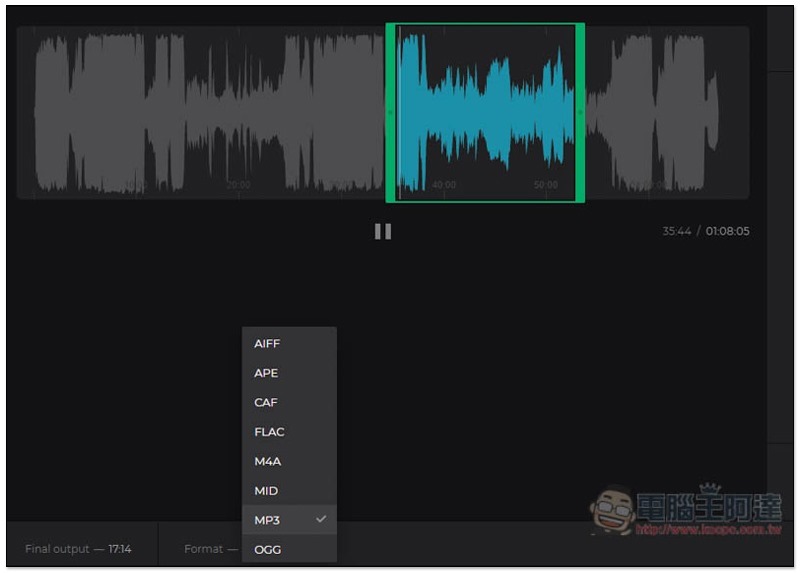Viewport: 800px width, 573px height.
Task: Click the 35:44 current time display
Action: point(676,231)
